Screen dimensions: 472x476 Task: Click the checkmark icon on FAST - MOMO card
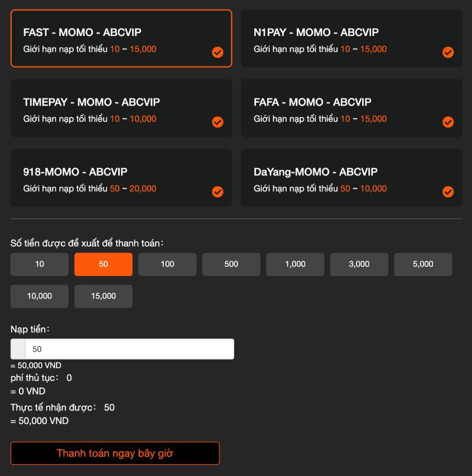click(218, 52)
